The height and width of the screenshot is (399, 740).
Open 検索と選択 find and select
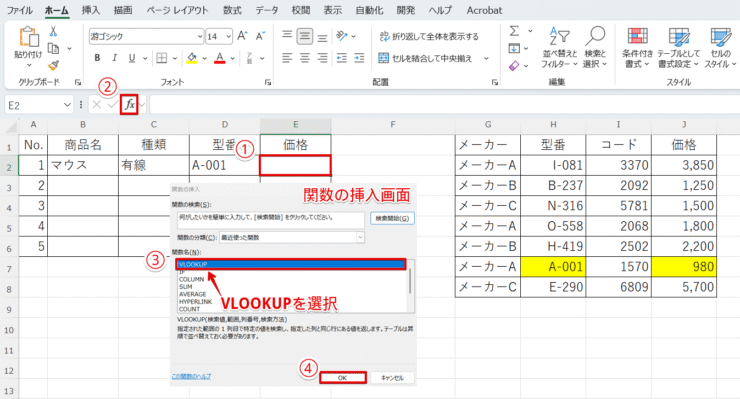tap(595, 47)
